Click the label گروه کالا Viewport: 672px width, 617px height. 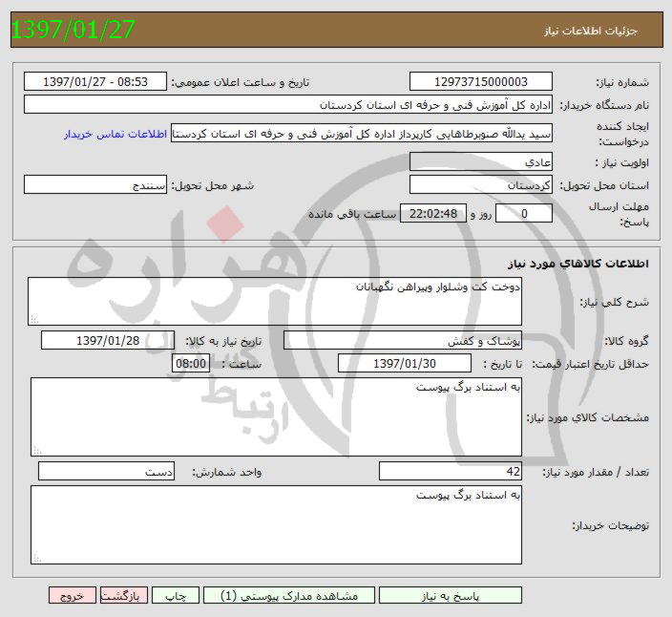(626, 341)
